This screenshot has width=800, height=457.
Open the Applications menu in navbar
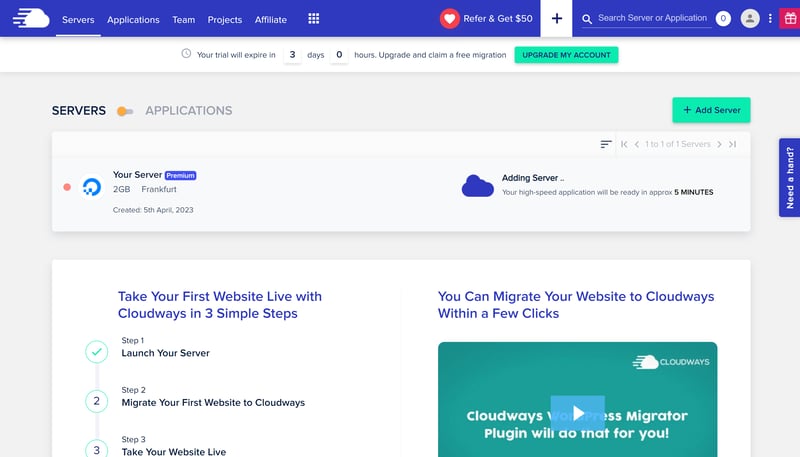133,19
